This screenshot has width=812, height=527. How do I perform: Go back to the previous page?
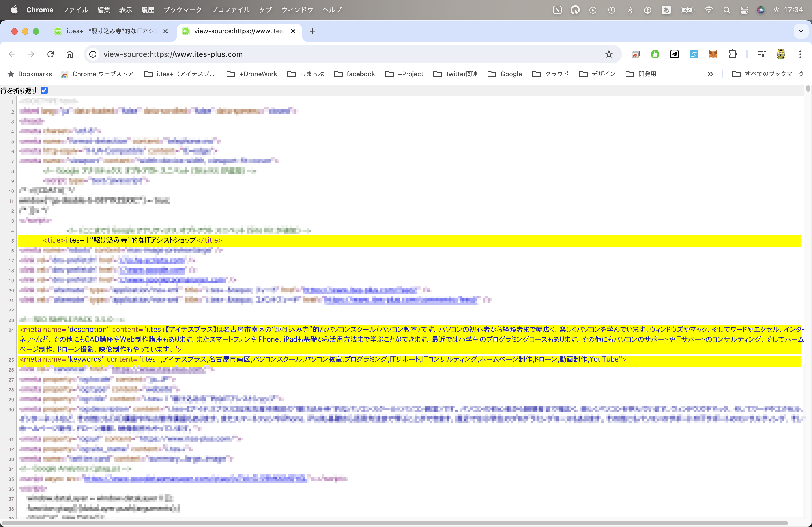pos(12,54)
